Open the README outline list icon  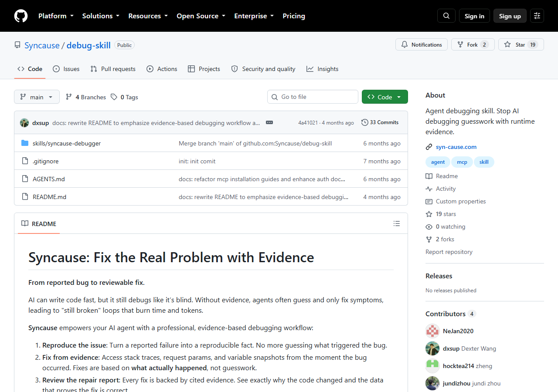click(x=397, y=223)
